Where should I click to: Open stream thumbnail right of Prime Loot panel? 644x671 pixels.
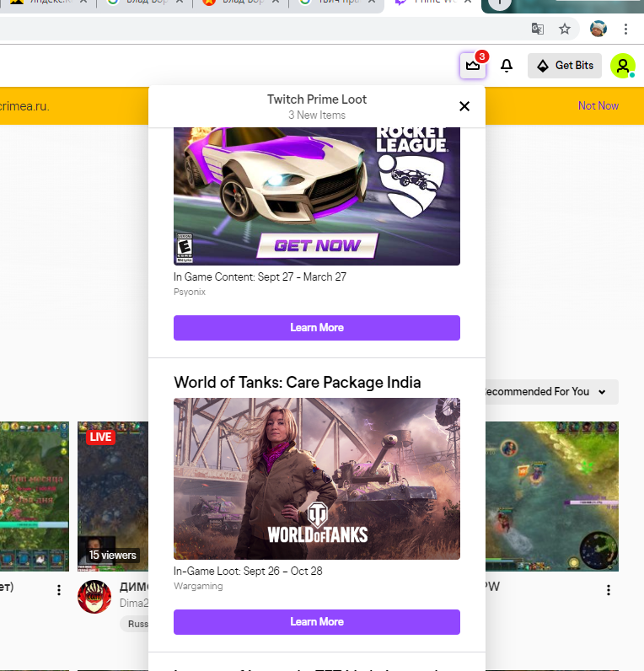[x=552, y=497]
